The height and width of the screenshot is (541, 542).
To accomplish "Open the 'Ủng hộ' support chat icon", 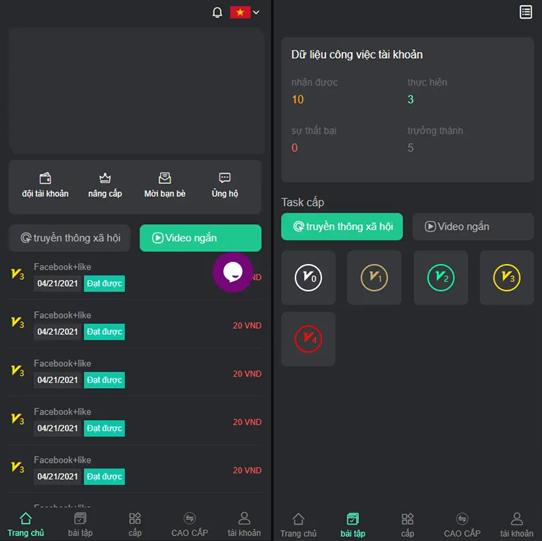I will [225, 178].
